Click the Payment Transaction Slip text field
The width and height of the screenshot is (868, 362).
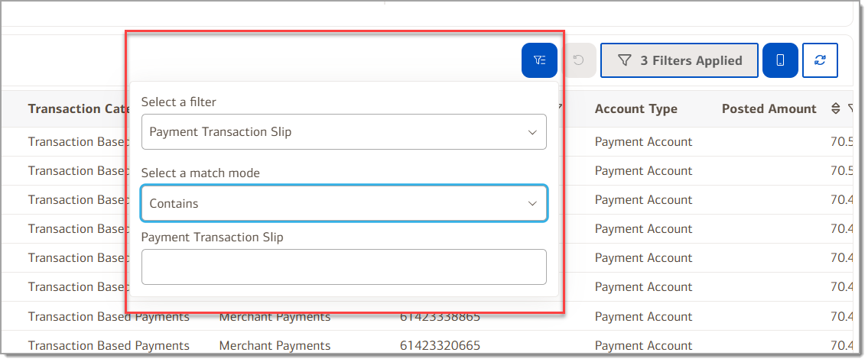344,267
